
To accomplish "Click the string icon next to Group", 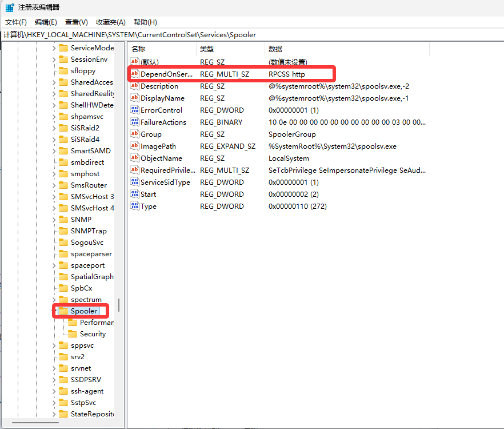I will point(135,134).
